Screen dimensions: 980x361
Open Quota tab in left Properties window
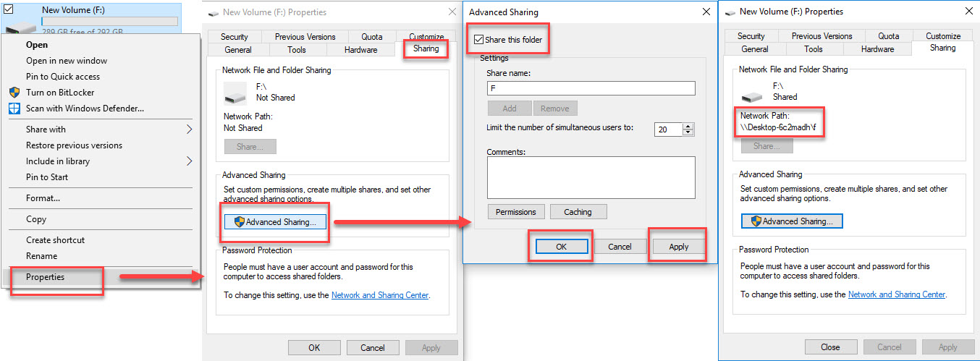[371, 37]
